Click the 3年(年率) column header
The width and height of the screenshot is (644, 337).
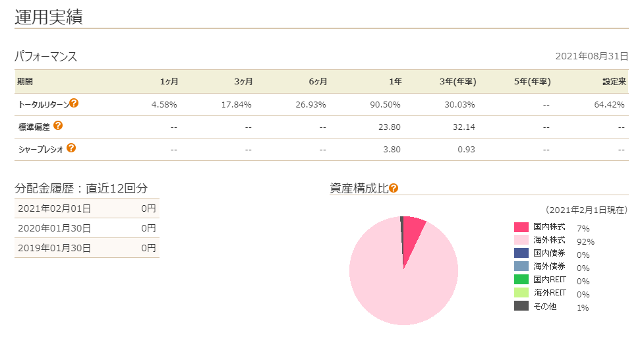pos(457,82)
